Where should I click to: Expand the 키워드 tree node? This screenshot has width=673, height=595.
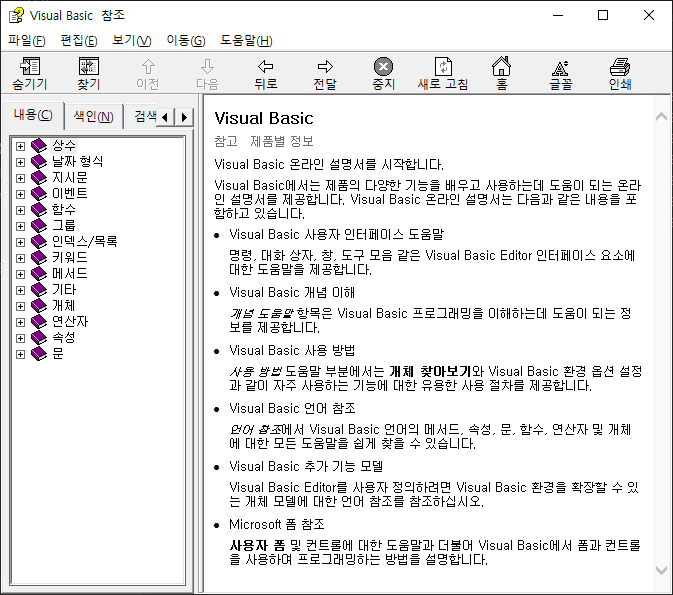[20, 258]
